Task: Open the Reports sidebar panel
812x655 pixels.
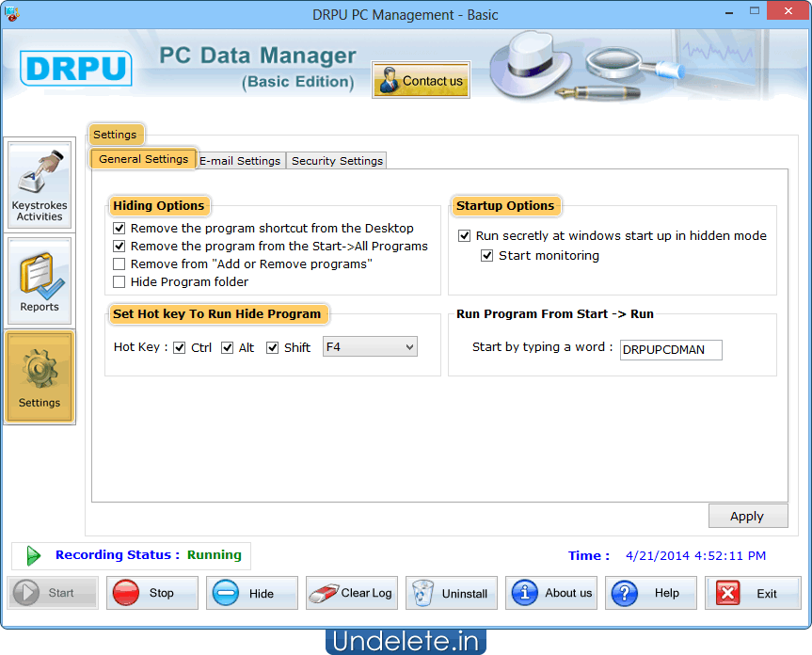Action: click(40, 280)
